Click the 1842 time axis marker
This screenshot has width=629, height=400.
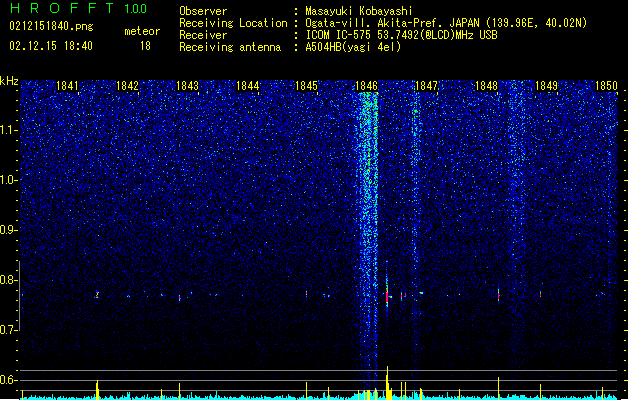click(127, 85)
